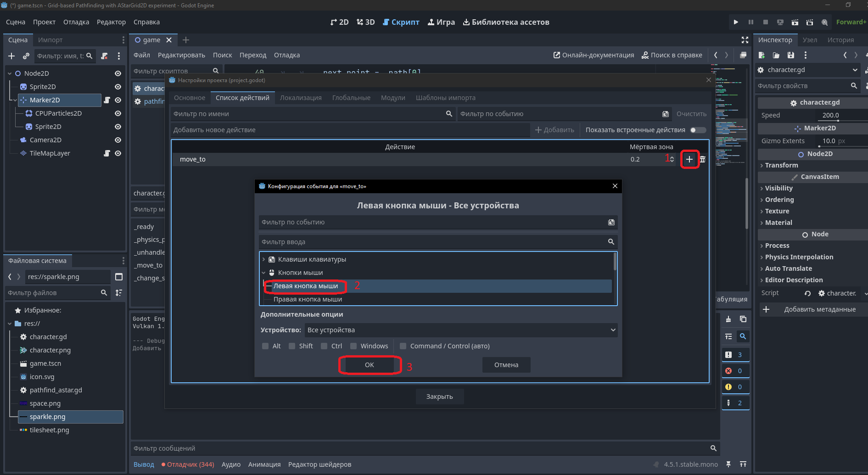Hide the TileMapLayer node
This screenshot has height=475, width=868.
click(x=118, y=153)
